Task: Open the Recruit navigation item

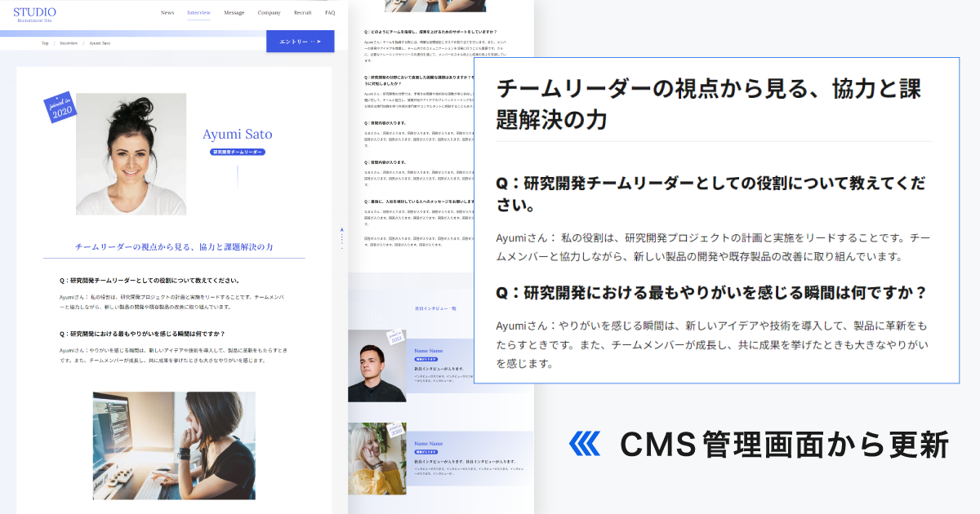Action: [x=302, y=13]
